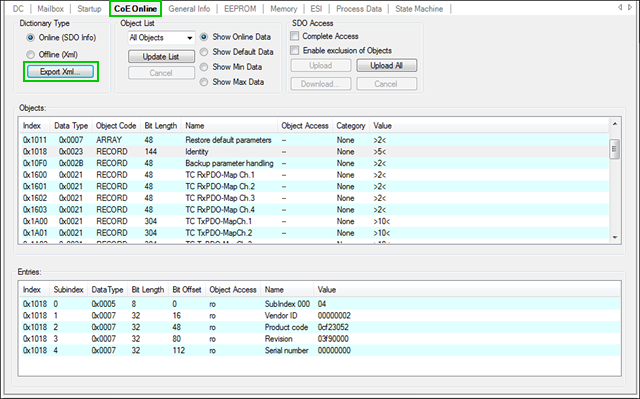Open the All Objects dropdown
Screen dimensions: 640x399
point(161,38)
